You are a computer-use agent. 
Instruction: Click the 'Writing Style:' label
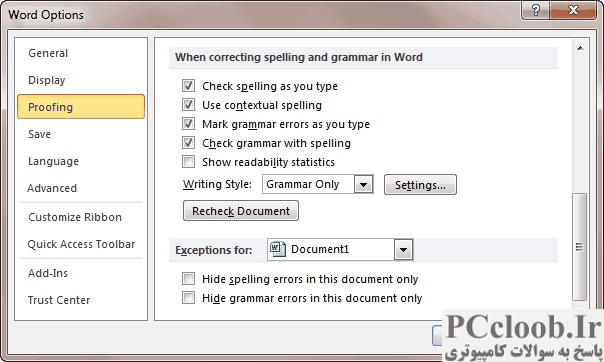pos(217,184)
